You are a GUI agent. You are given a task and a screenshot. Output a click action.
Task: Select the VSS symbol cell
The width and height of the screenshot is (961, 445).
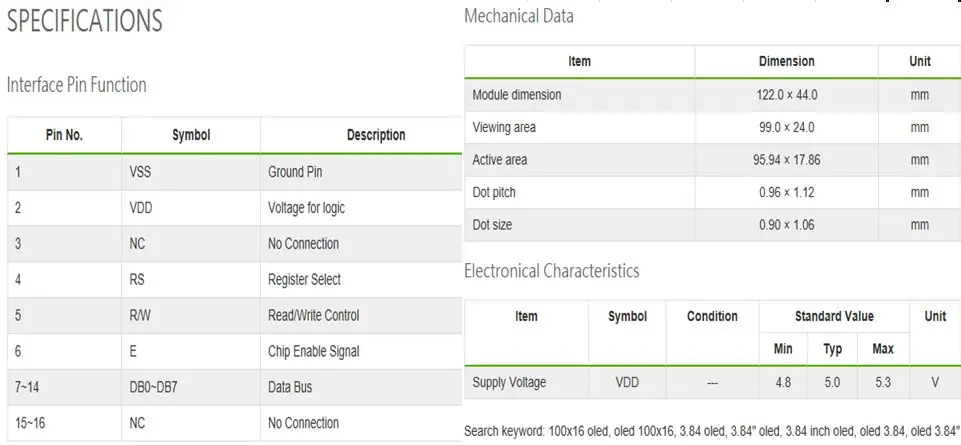(x=140, y=172)
